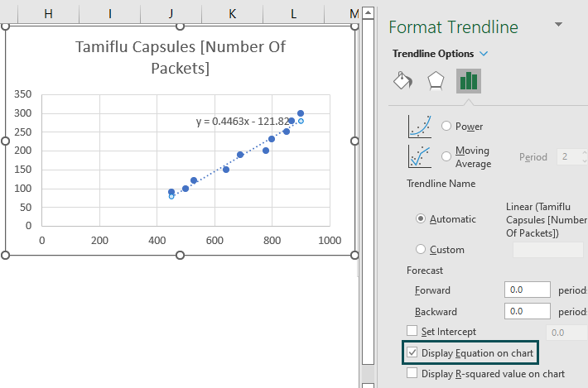Click the vertical axis label 0

(x=28, y=226)
